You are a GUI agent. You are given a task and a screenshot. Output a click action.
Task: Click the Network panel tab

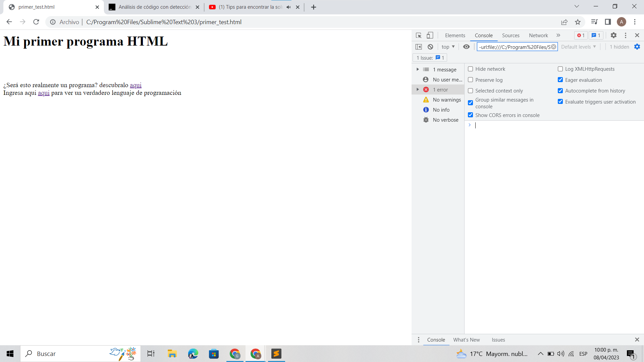539,35
